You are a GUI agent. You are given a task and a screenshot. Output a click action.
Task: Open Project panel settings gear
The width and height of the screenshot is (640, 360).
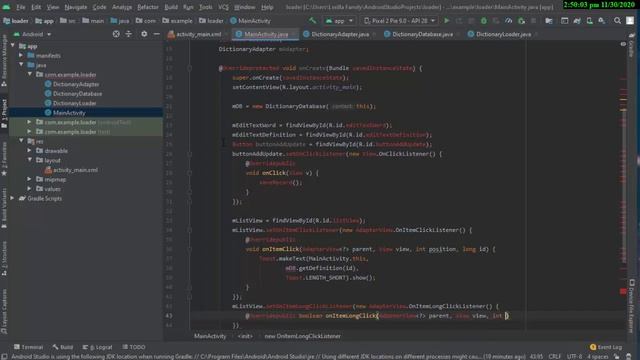coord(144,34)
